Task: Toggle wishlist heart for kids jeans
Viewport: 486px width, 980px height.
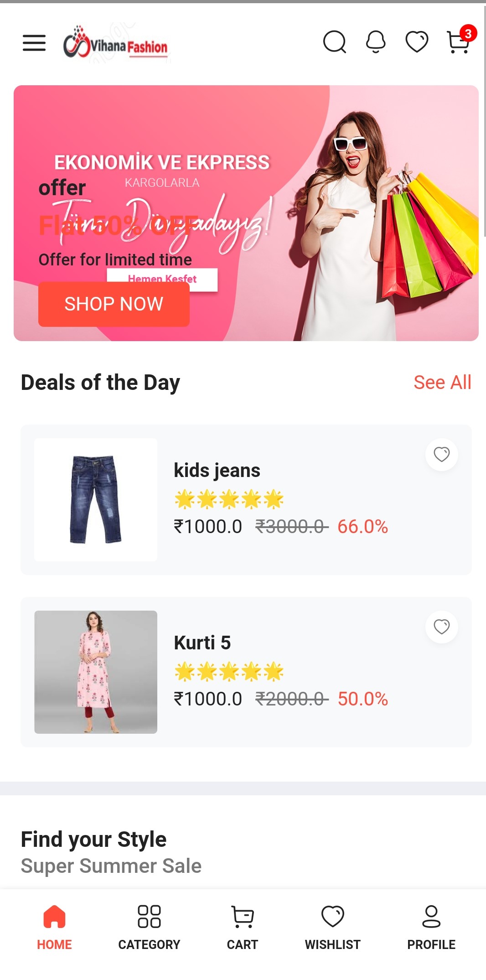Action: (441, 454)
